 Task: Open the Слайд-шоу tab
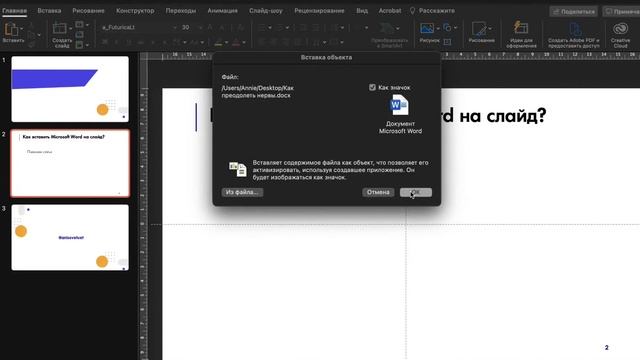point(266,11)
